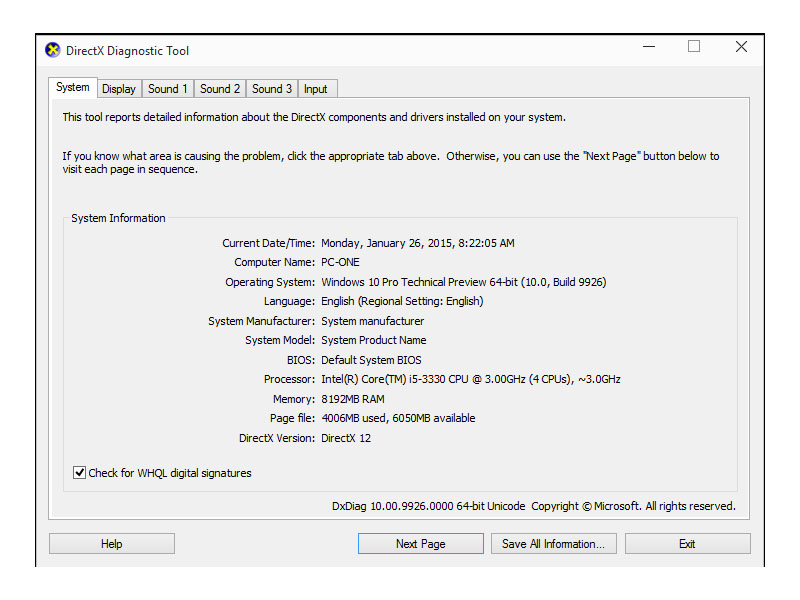
Task: Click the Exit button
Action: click(x=687, y=543)
